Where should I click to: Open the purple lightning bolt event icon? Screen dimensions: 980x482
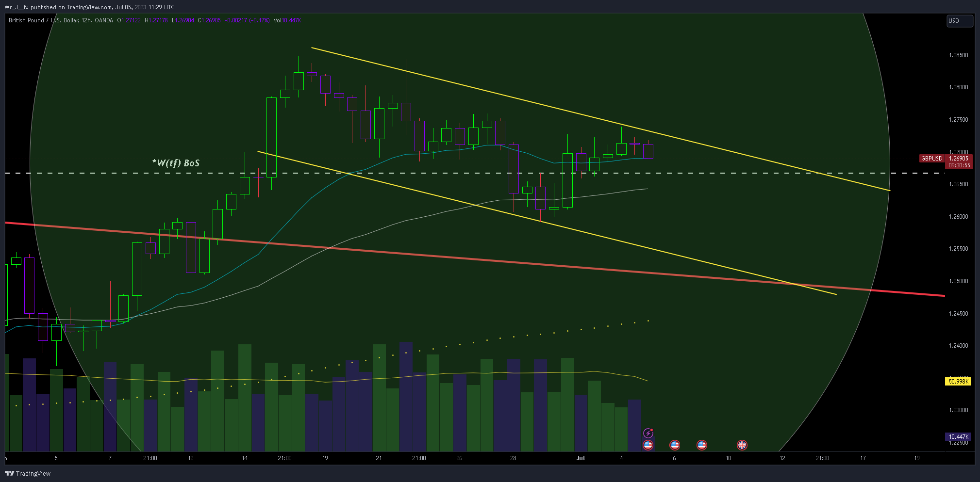pyautogui.click(x=648, y=433)
